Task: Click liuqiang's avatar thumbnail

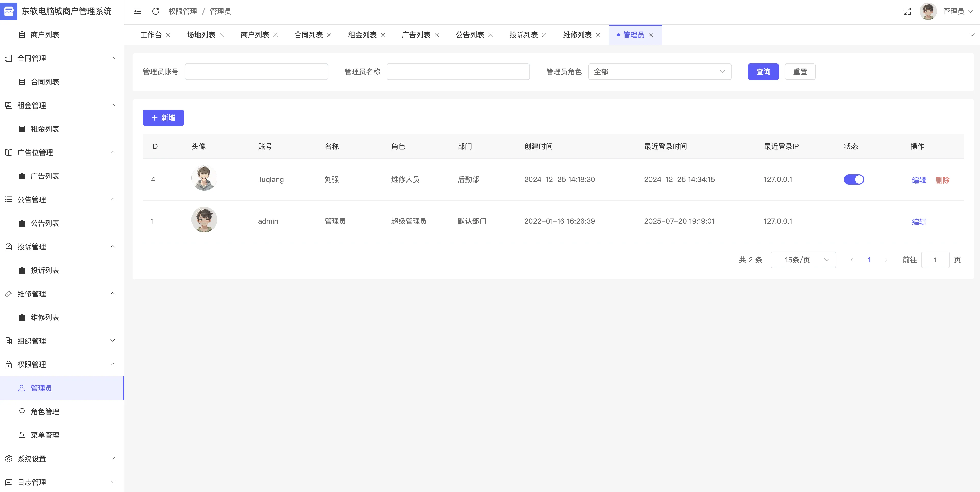Action: pyautogui.click(x=204, y=178)
